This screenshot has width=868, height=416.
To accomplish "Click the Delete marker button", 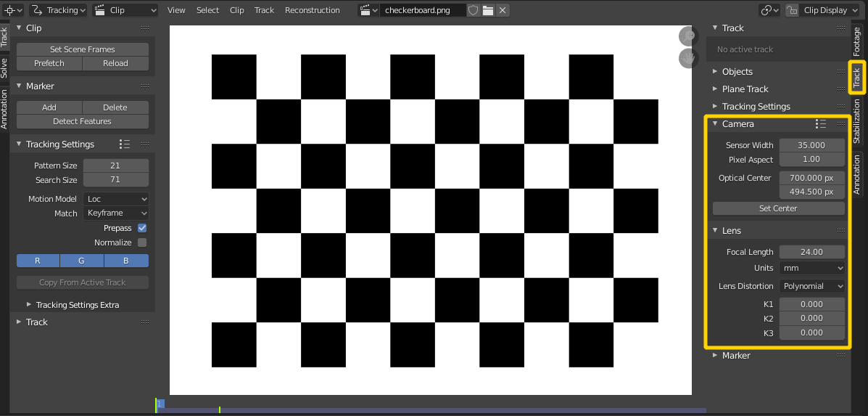I will [x=116, y=107].
